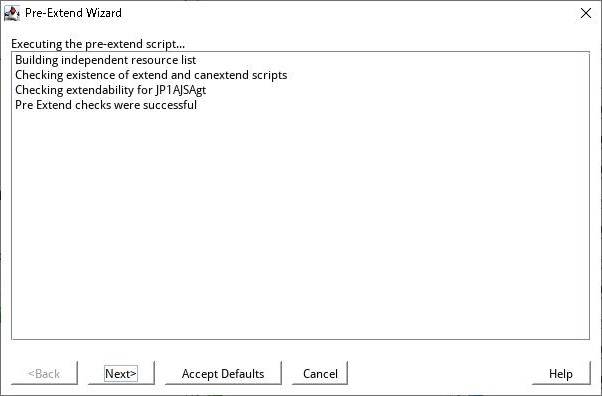Cancel the pre-extend wizard
The height and width of the screenshot is (396, 602).
pyautogui.click(x=320, y=373)
